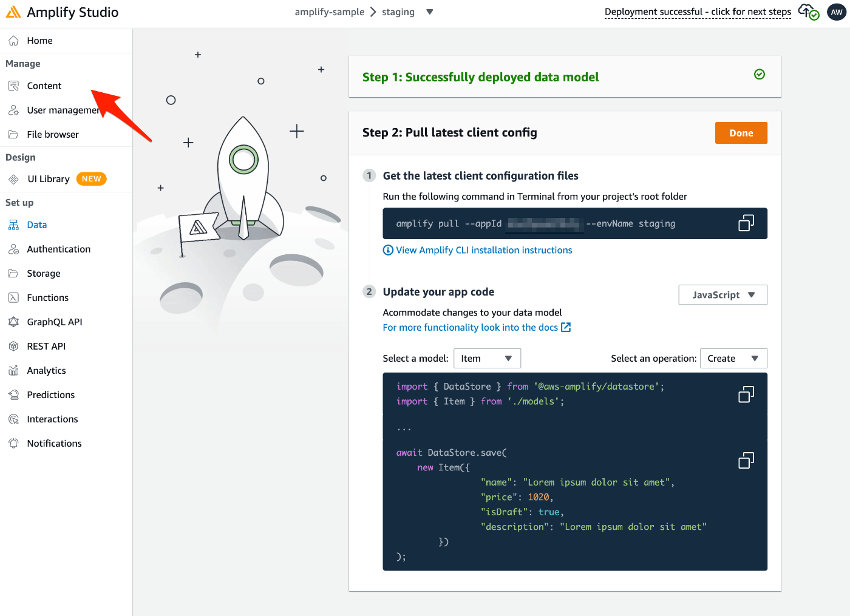Click the GraphQL API icon
The height and width of the screenshot is (616, 850).
(x=13, y=322)
